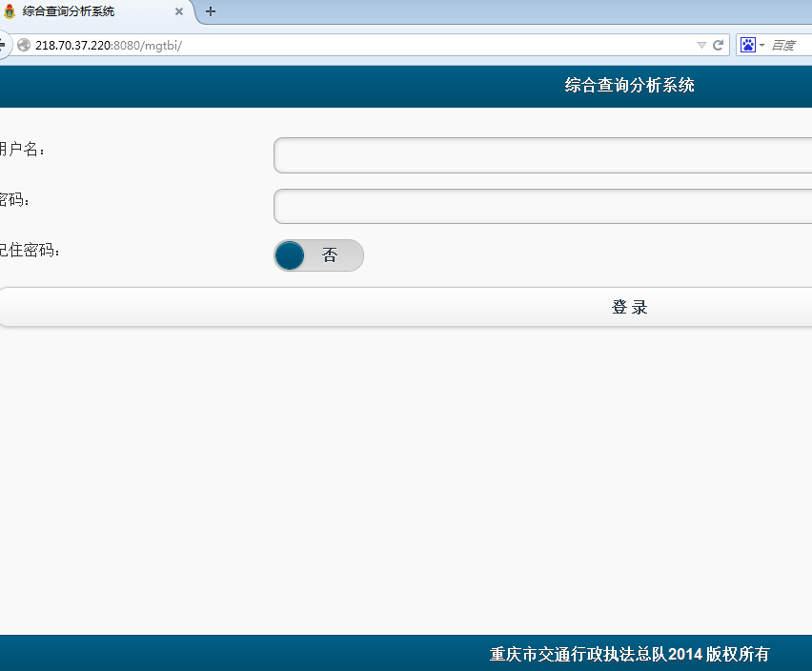812x671 pixels.
Task: Click the username input field
Action: (x=542, y=155)
